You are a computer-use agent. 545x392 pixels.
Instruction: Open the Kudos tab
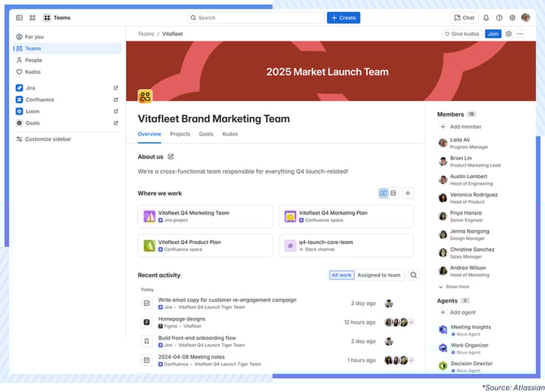[x=230, y=134]
